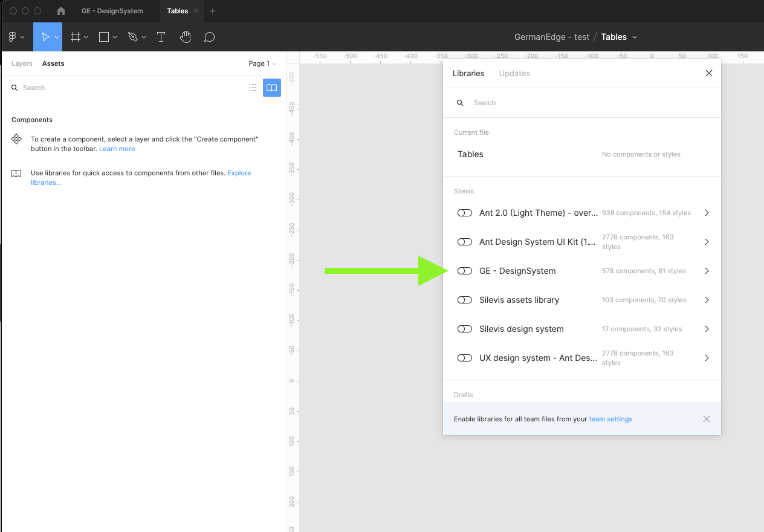Screen dimensions: 764x532
Task: Select the Text tool
Action: coord(161,37)
